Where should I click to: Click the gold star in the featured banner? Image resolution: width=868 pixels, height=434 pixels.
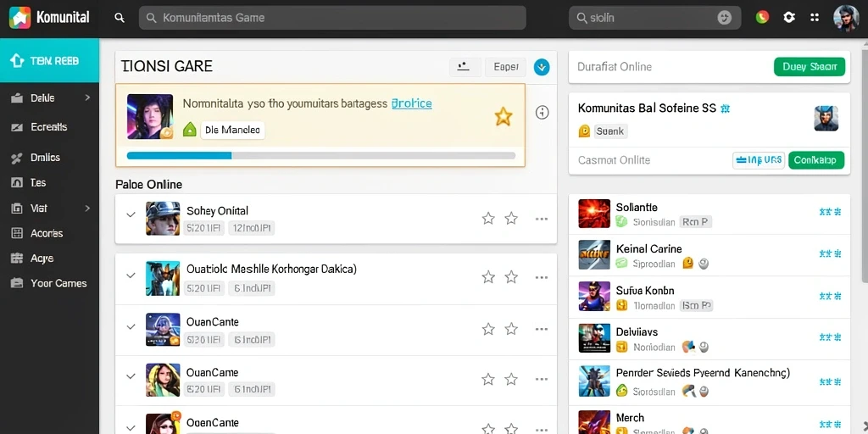click(x=503, y=117)
